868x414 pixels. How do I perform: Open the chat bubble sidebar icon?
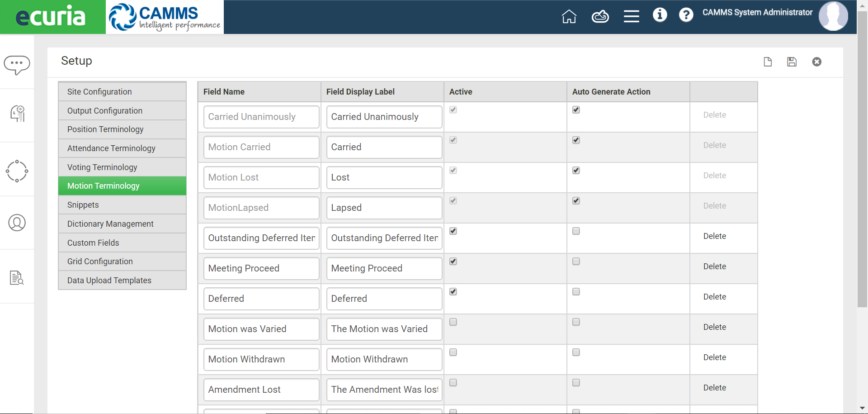(17, 65)
